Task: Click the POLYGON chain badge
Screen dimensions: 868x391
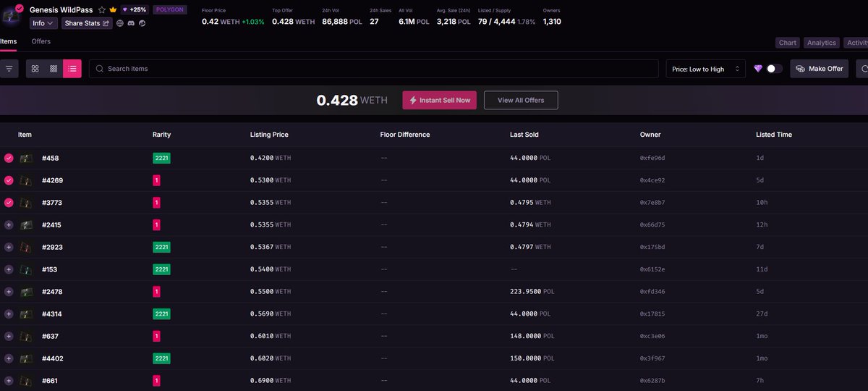Action: click(170, 10)
